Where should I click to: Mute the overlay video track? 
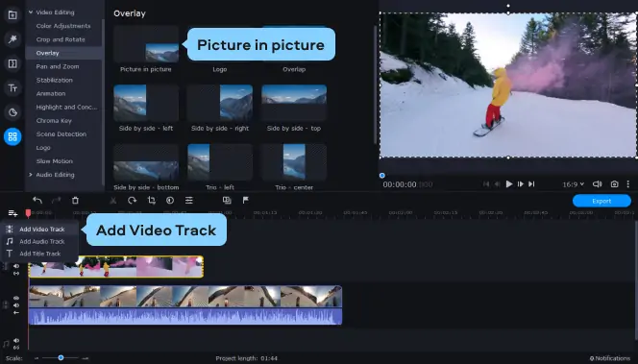coord(16,266)
